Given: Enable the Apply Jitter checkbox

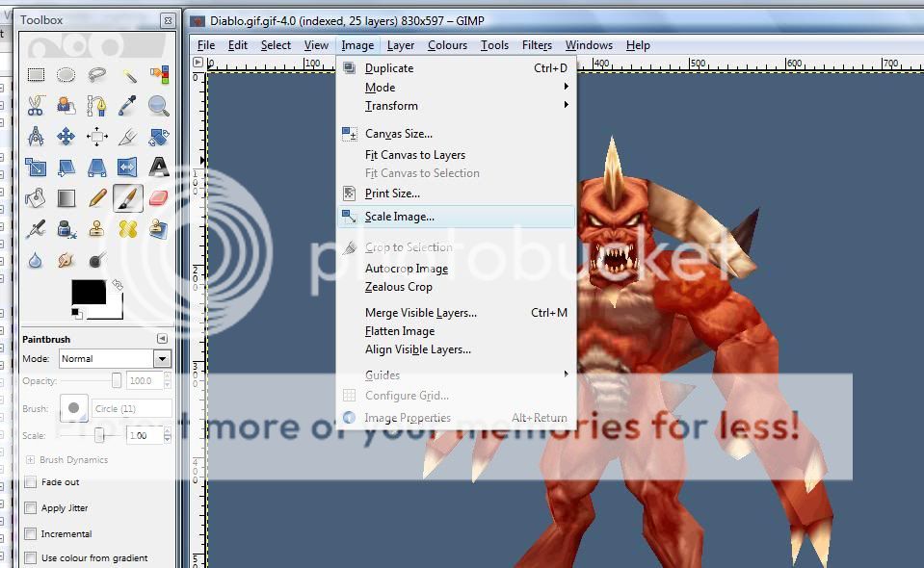Looking at the screenshot, I should click(x=31, y=508).
